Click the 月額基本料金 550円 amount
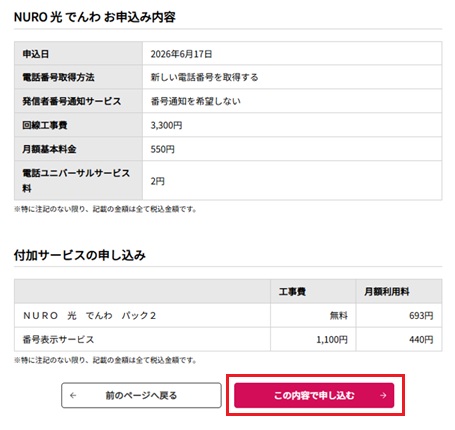Viewport: 455px width, 430px height. [x=162, y=149]
